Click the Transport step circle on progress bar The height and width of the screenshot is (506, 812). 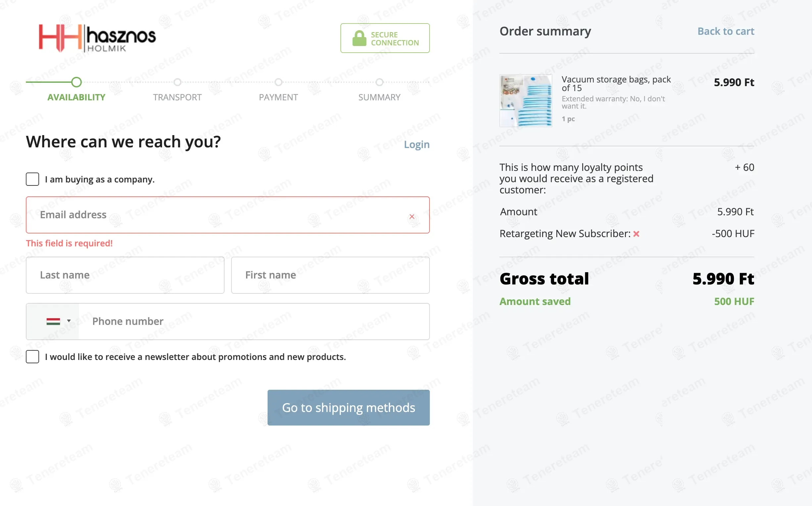point(177,82)
